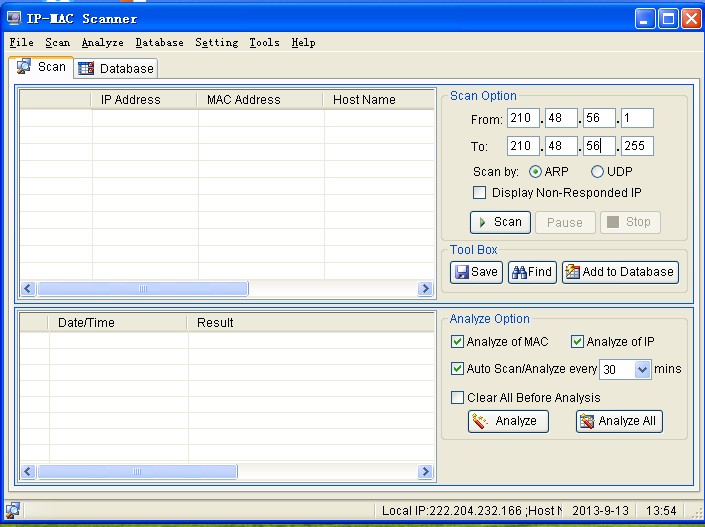Click the From last octet field 1

(x=637, y=118)
